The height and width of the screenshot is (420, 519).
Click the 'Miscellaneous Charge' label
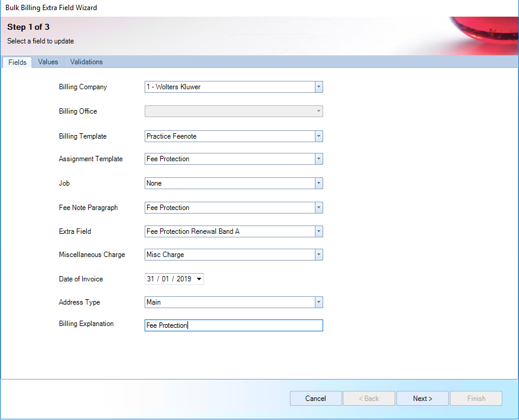pos(92,255)
